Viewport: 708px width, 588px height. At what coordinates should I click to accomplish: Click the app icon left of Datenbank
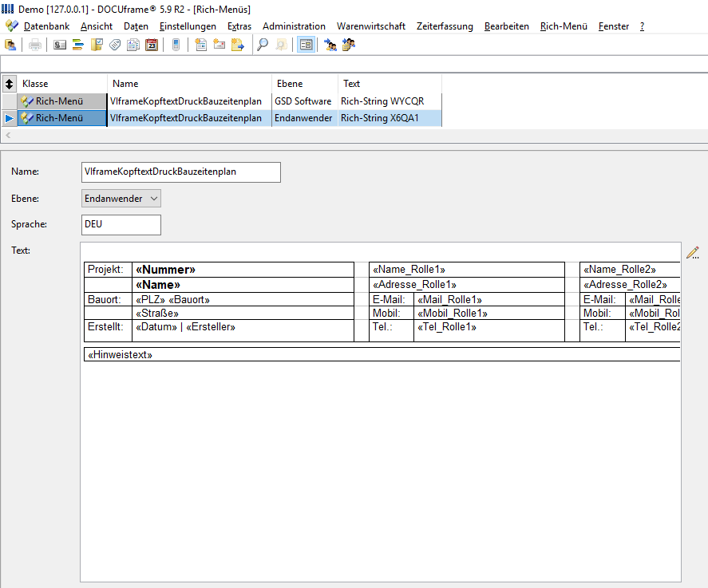coord(12,26)
